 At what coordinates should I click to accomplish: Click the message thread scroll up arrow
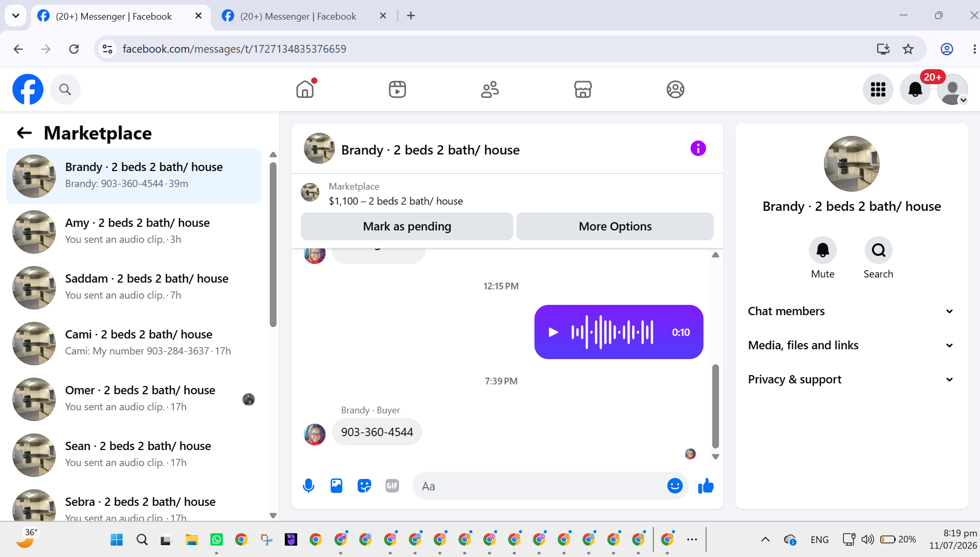tap(715, 255)
